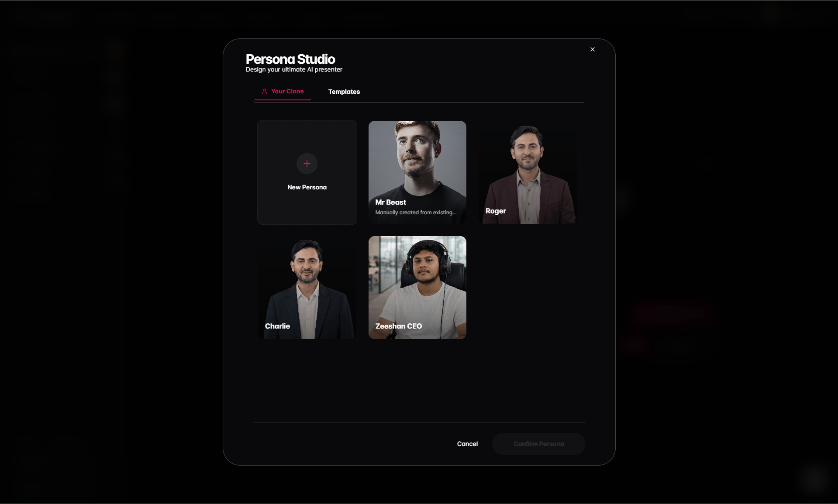Click the plus icon for New Persona
This screenshot has height=504, width=838.
[307, 164]
